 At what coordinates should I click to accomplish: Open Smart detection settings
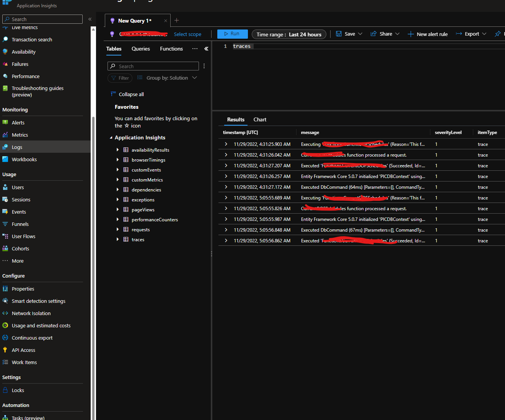pos(38,301)
